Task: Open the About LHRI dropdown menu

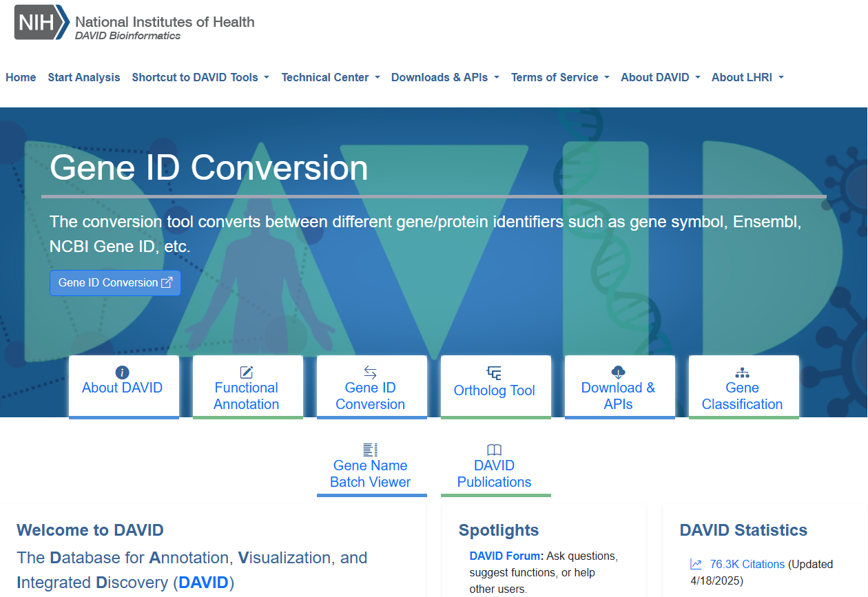Action: 747,78
